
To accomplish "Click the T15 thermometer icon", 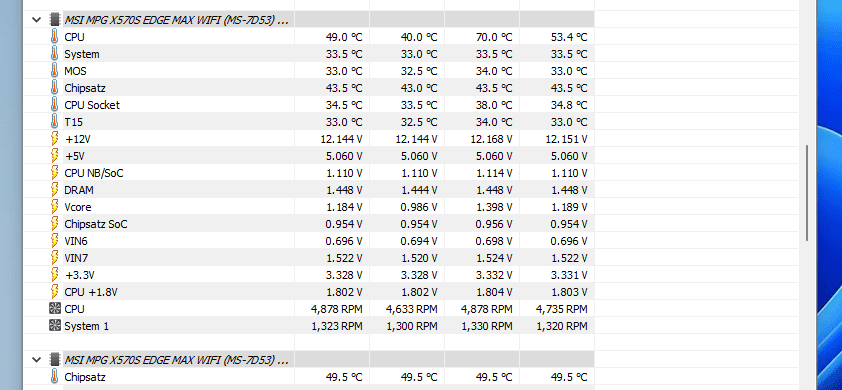I will point(54,122).
